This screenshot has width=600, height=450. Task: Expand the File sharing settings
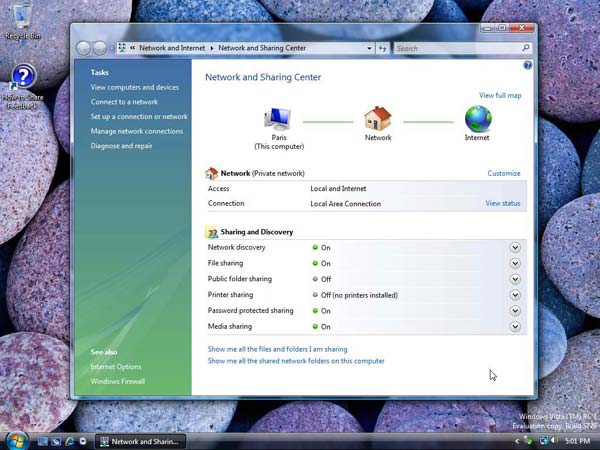(x=515, y=263)
